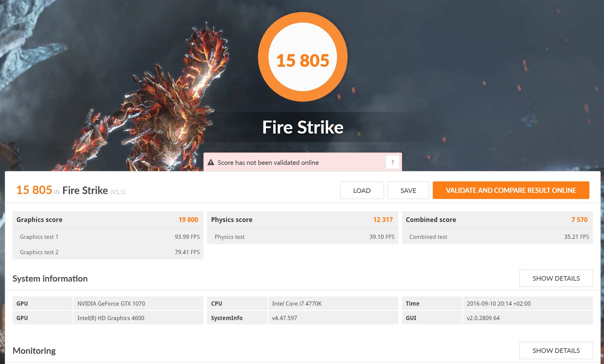Click the Combined score header row
Viewport: 604px width, 364px height.
[x=497, y=220]
